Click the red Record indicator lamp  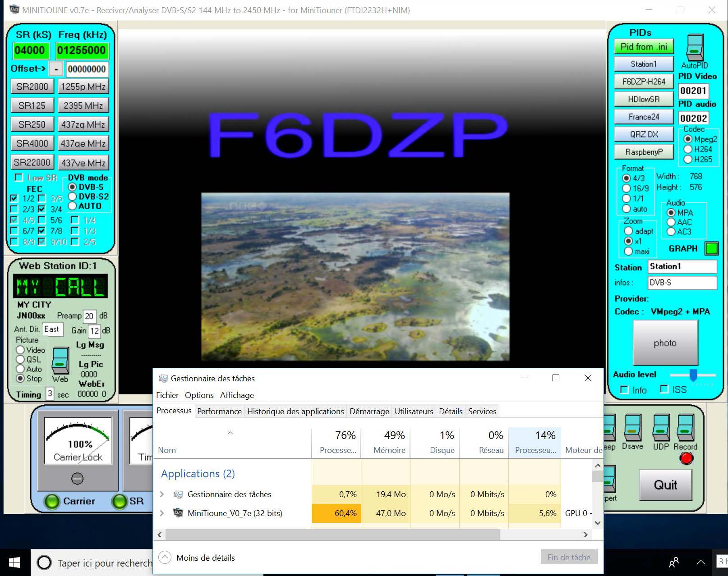686,458
